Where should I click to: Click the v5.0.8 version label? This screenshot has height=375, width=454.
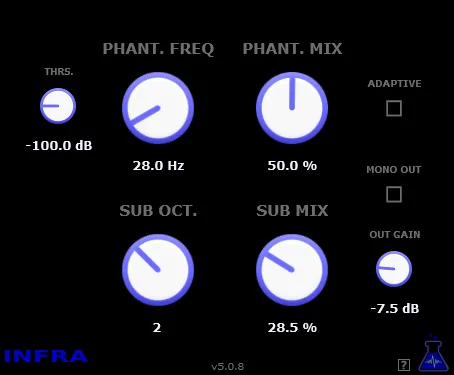[x=228, y=367]
